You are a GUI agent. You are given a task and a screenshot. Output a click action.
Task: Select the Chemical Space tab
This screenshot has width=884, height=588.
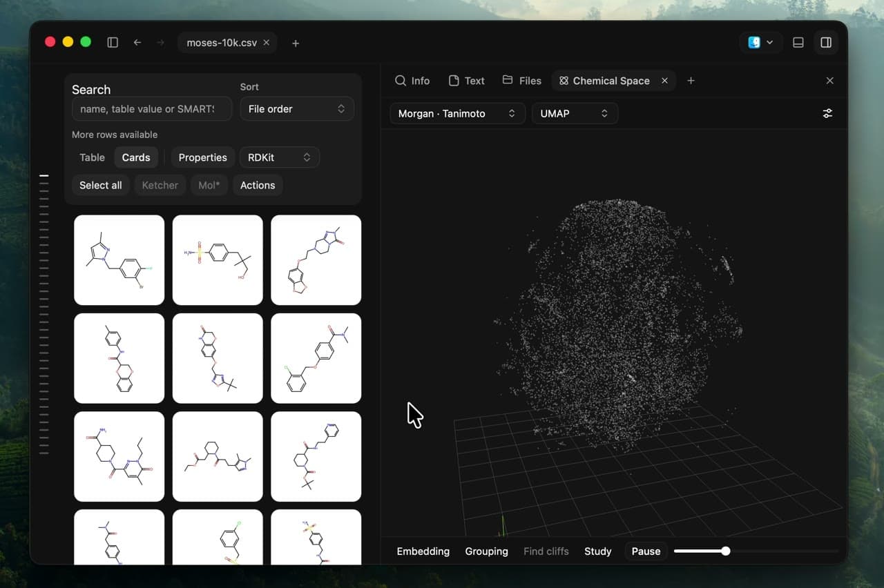[604, 81]
